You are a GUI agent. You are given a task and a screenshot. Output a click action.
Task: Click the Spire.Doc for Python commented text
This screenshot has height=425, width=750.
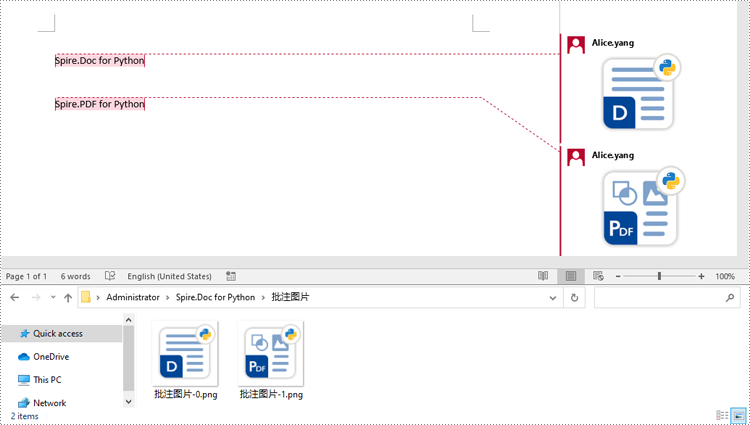click(x=99, y=61)
